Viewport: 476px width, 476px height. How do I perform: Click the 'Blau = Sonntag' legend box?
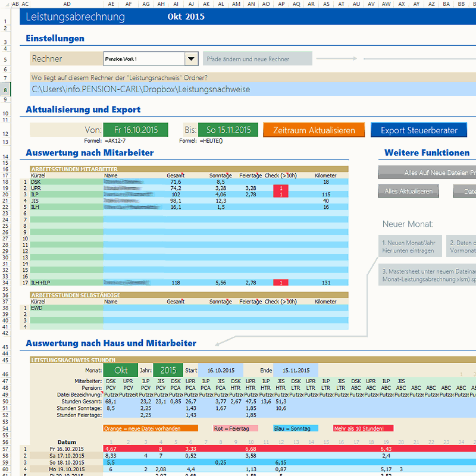pyautogui.click(x=296, y=428)
